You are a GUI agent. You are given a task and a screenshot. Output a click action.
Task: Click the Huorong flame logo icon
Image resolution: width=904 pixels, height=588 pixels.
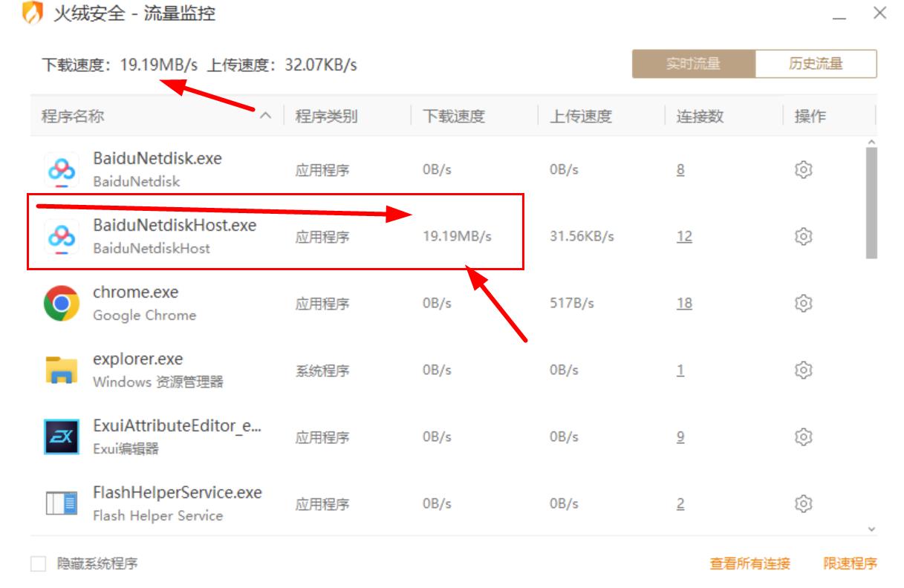click(x=32, y=13)
